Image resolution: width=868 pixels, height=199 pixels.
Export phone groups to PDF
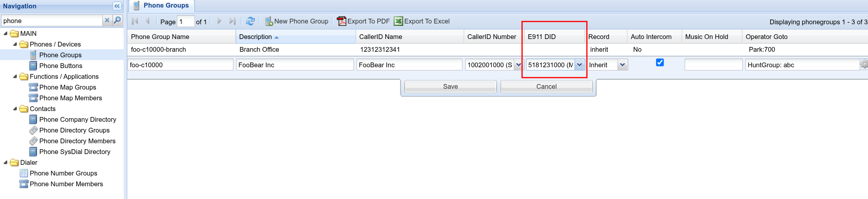pos(363,21)
